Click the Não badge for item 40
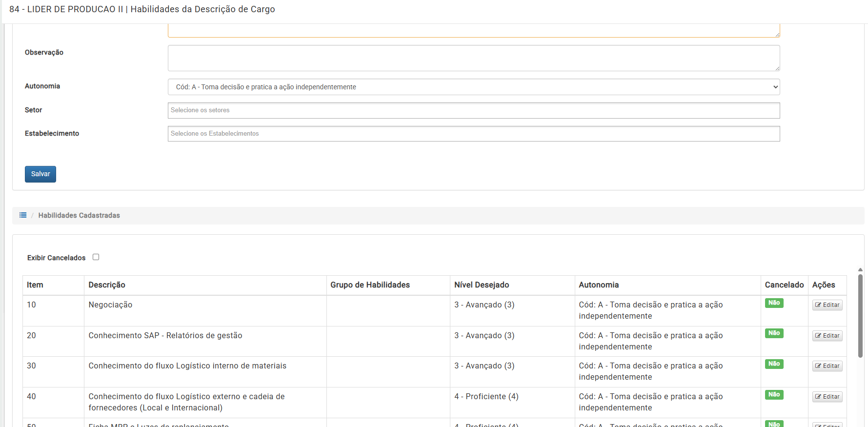 coord(774,395)
